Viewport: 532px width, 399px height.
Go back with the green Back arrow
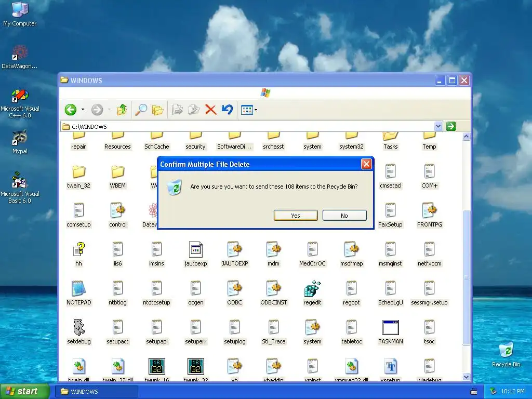71,110
